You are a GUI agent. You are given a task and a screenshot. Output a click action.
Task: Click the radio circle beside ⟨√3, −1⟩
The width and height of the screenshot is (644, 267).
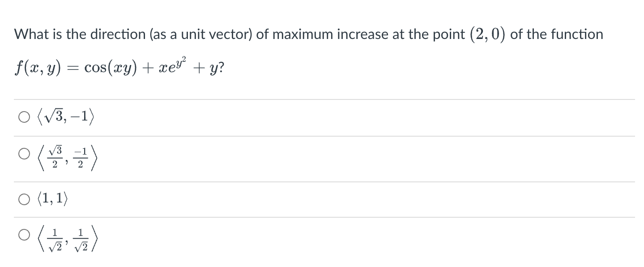(24, 117)
